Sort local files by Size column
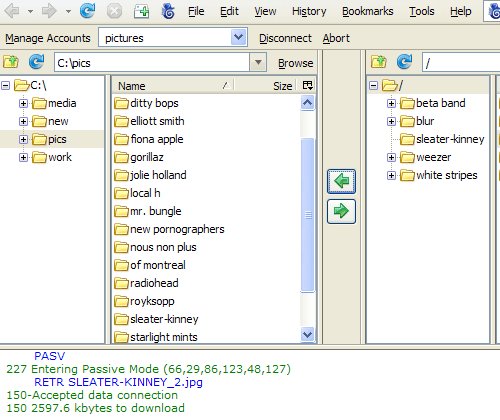Image resolution: width=500 pixels, height=420 pixels. [265, 86]
